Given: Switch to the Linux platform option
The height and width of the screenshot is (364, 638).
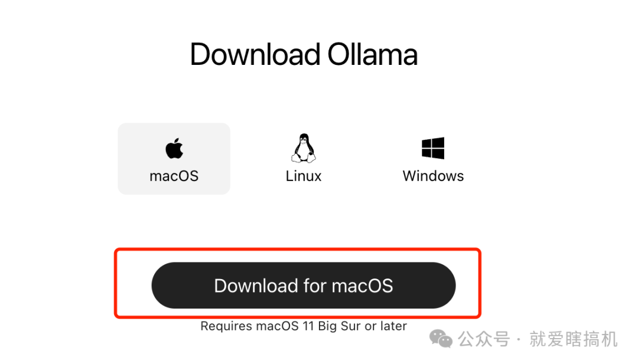Looking at the screenshot, I should pyautogui.click(x=304, y=159).
